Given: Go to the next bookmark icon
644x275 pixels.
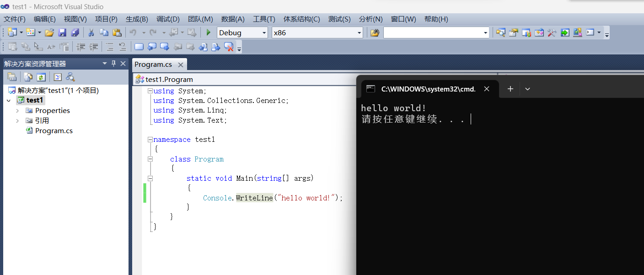Looking at the screenshot, I should point(165,47).
